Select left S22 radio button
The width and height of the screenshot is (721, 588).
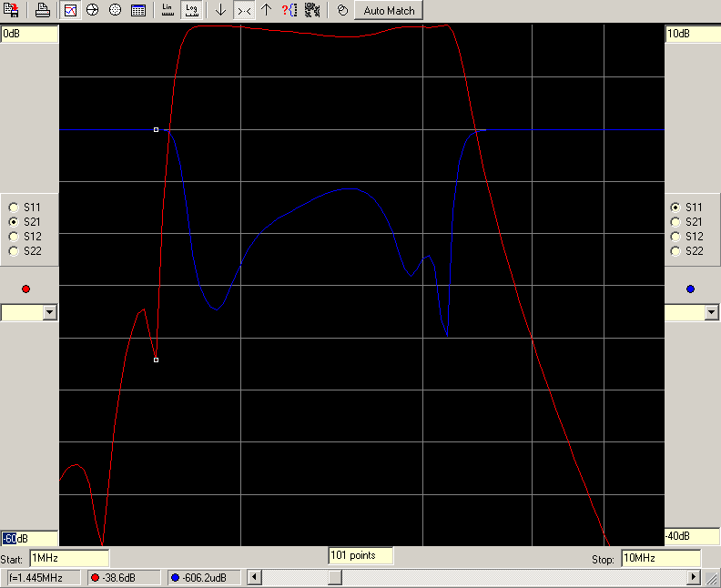(x=14, y=251)
